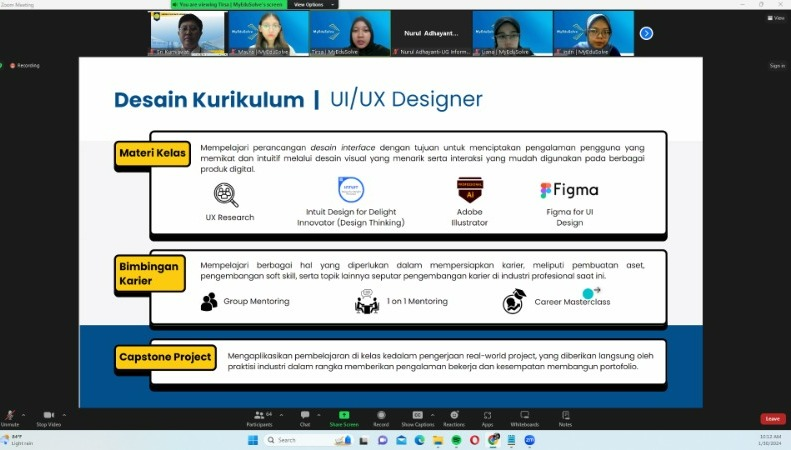Open Microsoft Edge from taskbar

(420, 440)
